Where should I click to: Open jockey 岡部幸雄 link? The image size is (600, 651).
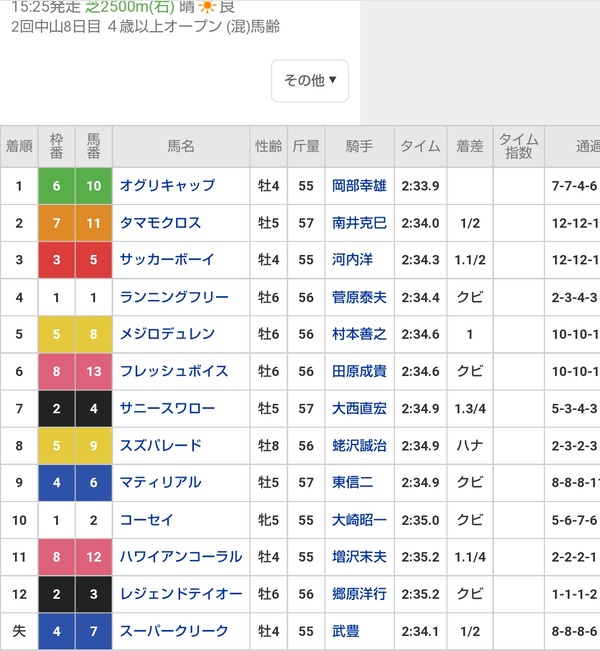359,186
